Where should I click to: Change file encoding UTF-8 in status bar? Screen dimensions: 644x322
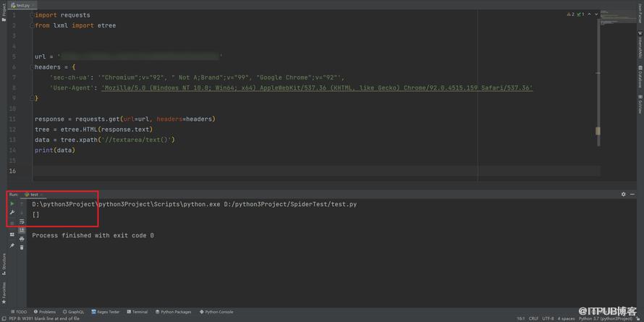(x=548, y=318)
